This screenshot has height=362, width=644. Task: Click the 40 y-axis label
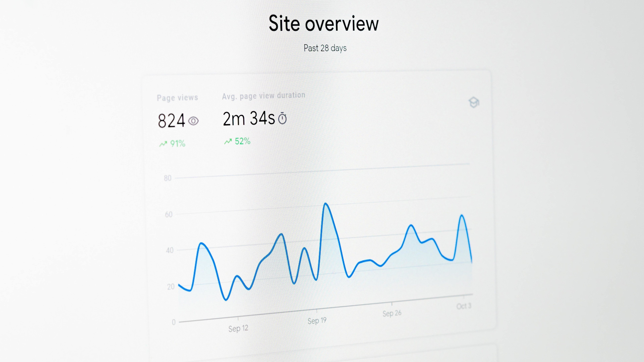(x=170, y=250)
